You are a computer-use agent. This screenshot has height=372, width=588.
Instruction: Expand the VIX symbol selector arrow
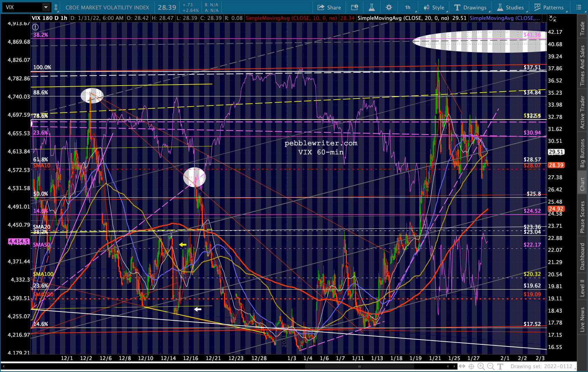[x=46, y=7]
